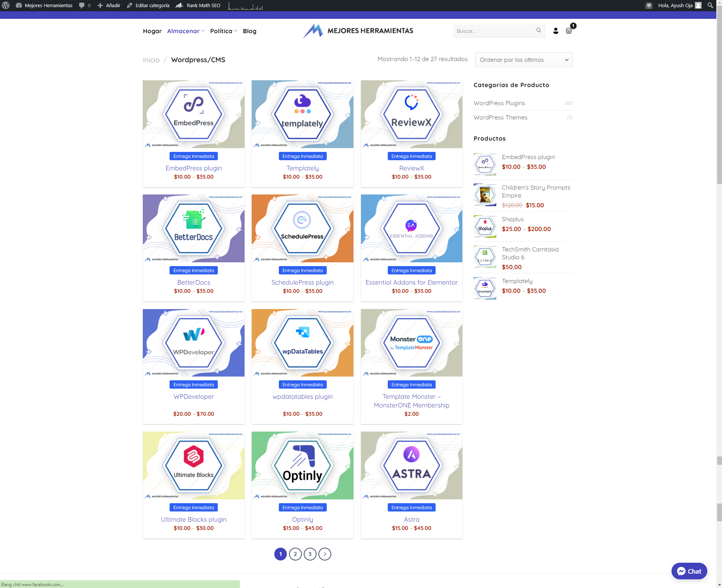Open the Hola, Ayush Oja account menu
The height and width of the screenshot is (588, 722).
pyautogui.click(x=679, y=5)
